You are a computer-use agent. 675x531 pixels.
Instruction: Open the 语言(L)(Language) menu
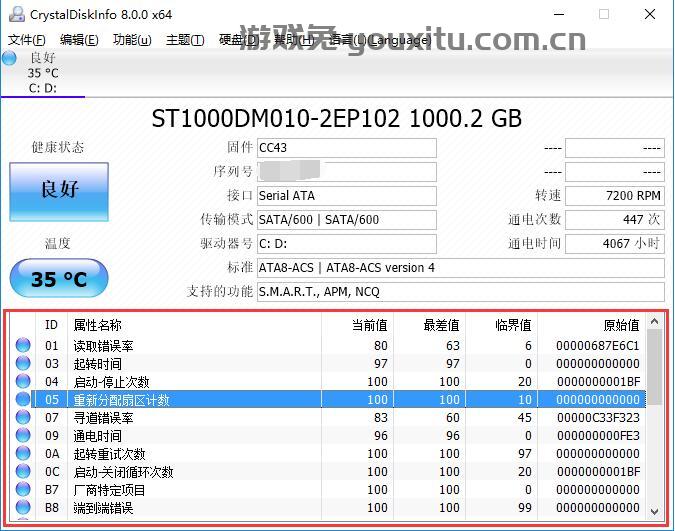pos(380,40)
